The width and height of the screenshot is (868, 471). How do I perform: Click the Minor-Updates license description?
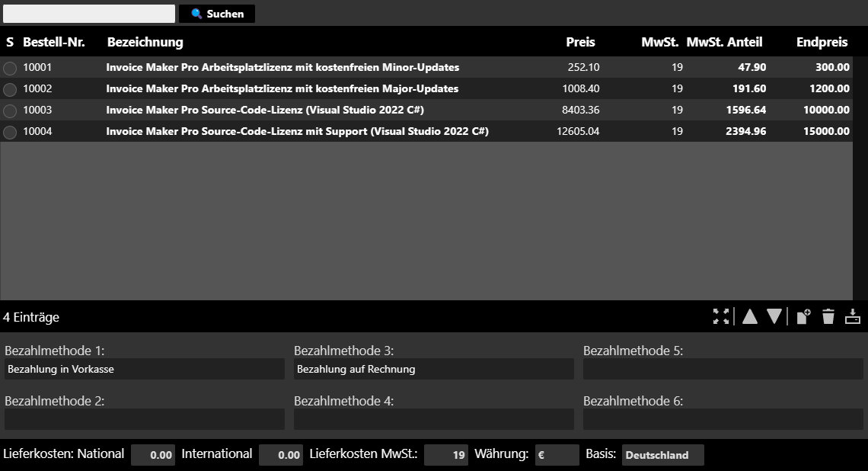point(282,67)
